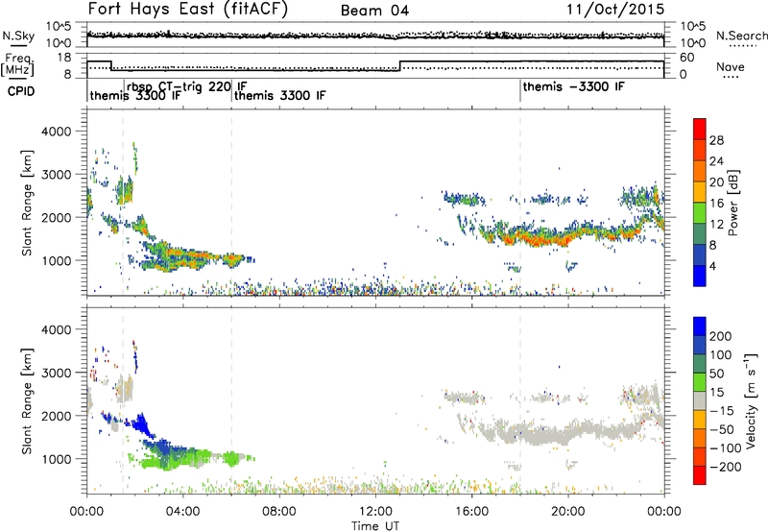
Task: Click the '-50' tick on the Velocity colorbar
Action: click(722, 429)
